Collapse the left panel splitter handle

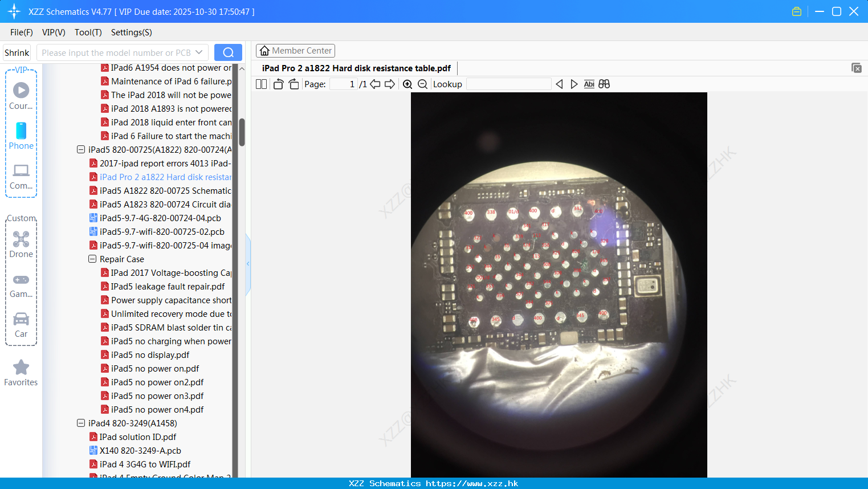click(x=248, y=264)
